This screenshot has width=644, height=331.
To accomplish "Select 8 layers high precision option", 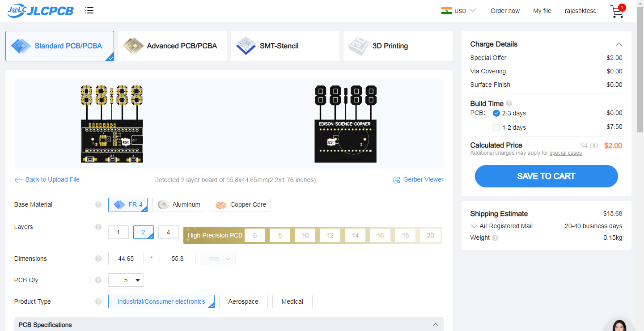I will click(x=280, y=235).
